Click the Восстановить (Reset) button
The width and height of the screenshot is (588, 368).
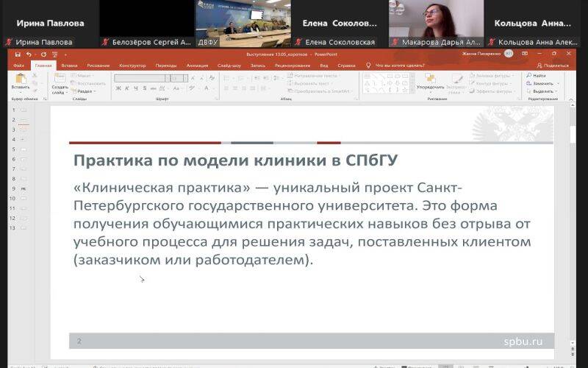click(89, 83)
